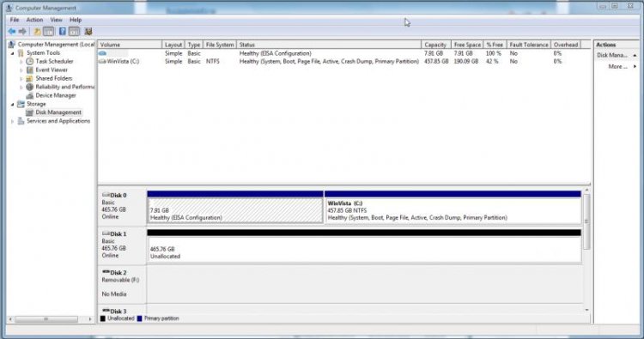This screenshot has height=339, width=644.
Task: Click the console tree horizontal scrollbar thumb
Action: [x=46, y=319]
